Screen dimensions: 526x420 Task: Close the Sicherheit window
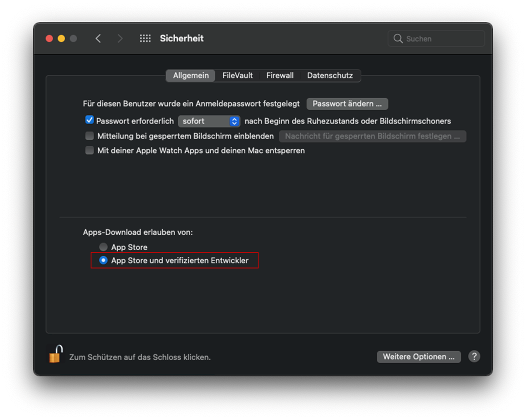pyautogui.click(x=49, y=38)
